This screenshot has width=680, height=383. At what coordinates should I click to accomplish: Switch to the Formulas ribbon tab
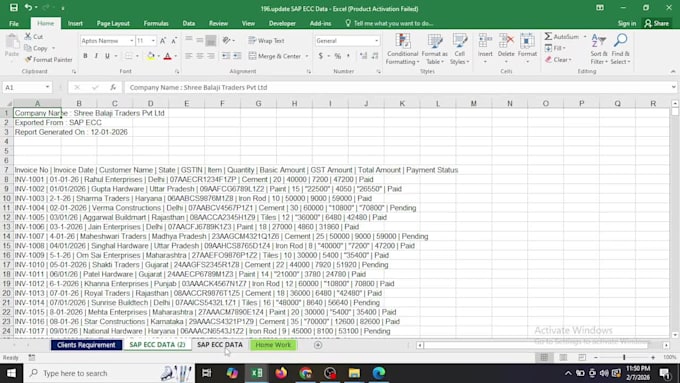tap(156, 23)
